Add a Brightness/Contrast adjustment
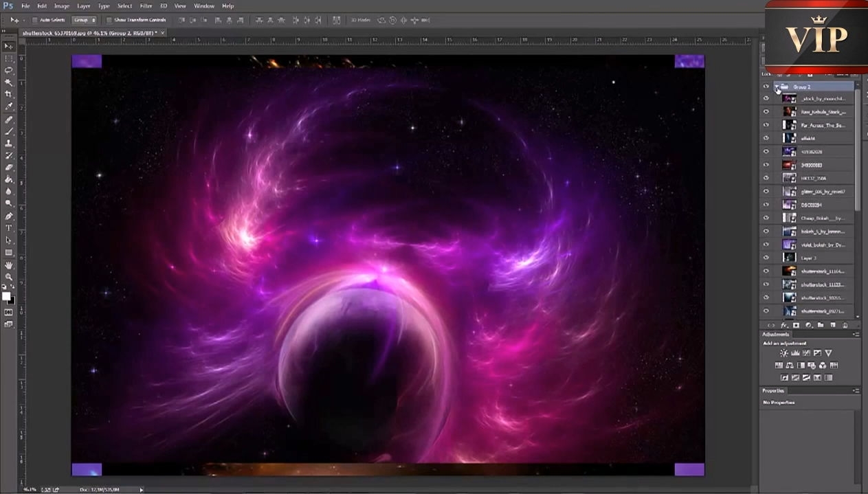Viewport: 868px width, 494px height. pos(783,352)
